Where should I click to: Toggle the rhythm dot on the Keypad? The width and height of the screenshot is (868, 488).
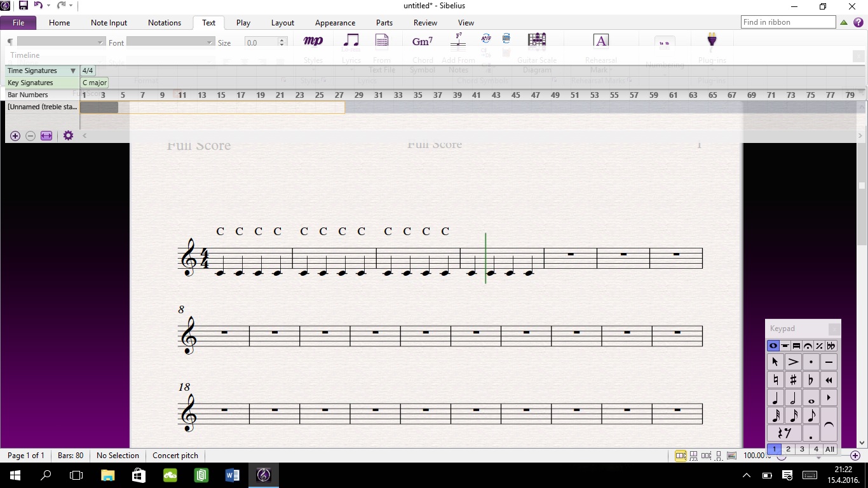(811, 433)
